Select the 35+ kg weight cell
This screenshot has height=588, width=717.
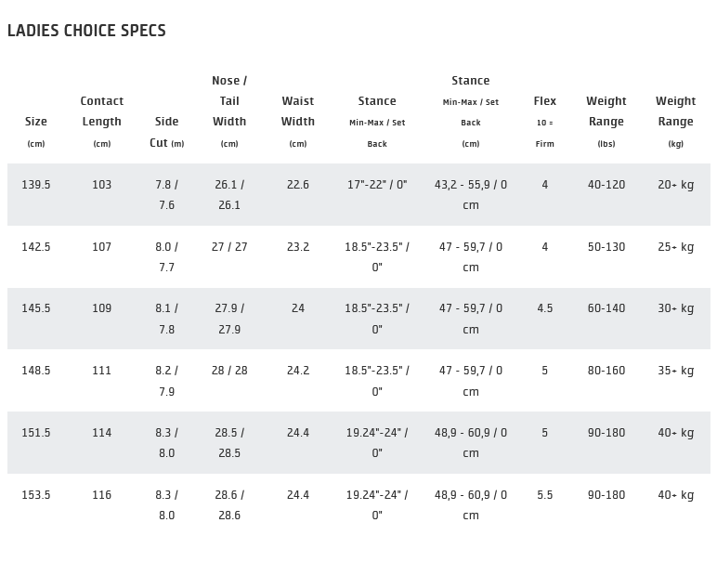(675, 371)
